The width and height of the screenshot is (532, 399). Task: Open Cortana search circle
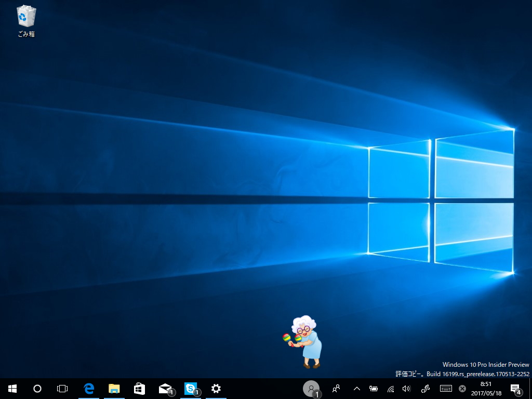click(37, 389)
